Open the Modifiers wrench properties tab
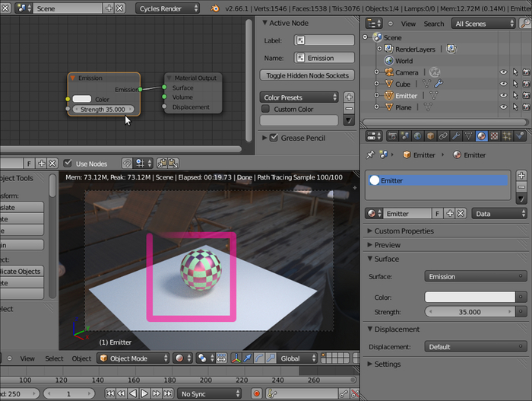The width and height of the screenshot is (532, 401). [455, 136]
